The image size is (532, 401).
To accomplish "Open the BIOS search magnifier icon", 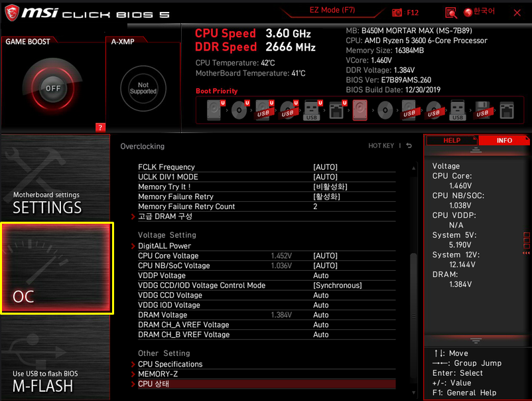I will click(451, 13).
